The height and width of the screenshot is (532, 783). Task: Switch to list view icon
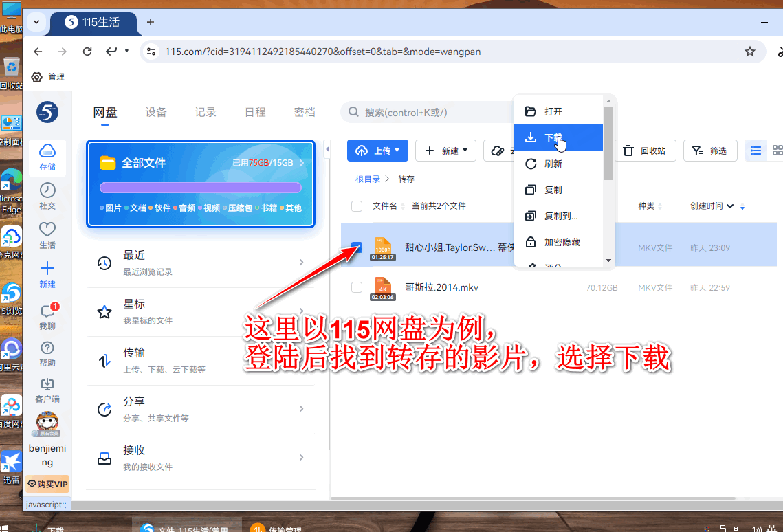[756, 151]
